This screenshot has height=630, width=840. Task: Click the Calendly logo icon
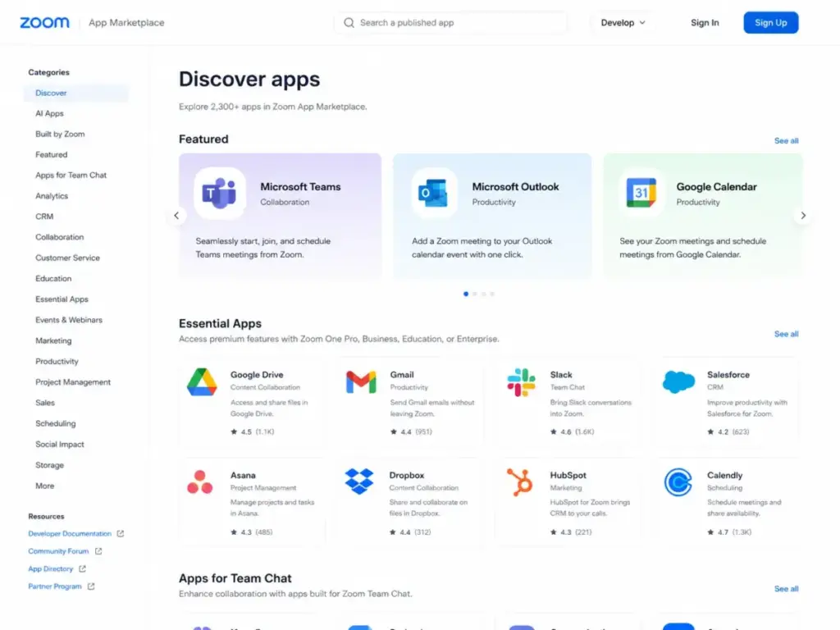[x=678, y=482]
